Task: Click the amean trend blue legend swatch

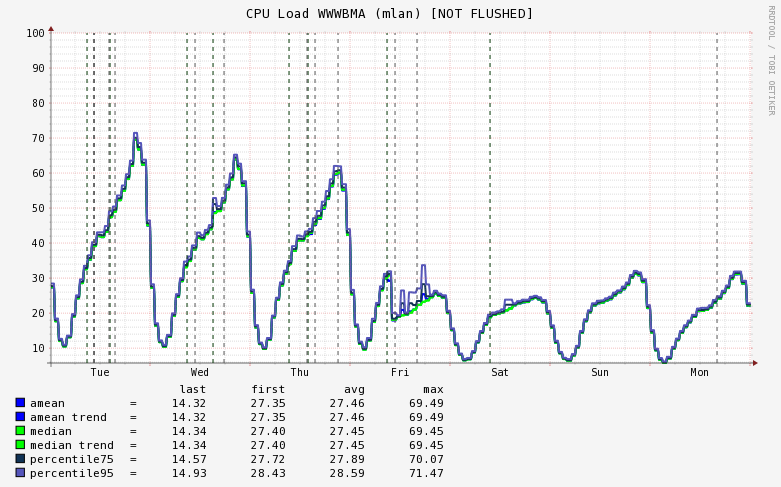Action: coord(20,416)
